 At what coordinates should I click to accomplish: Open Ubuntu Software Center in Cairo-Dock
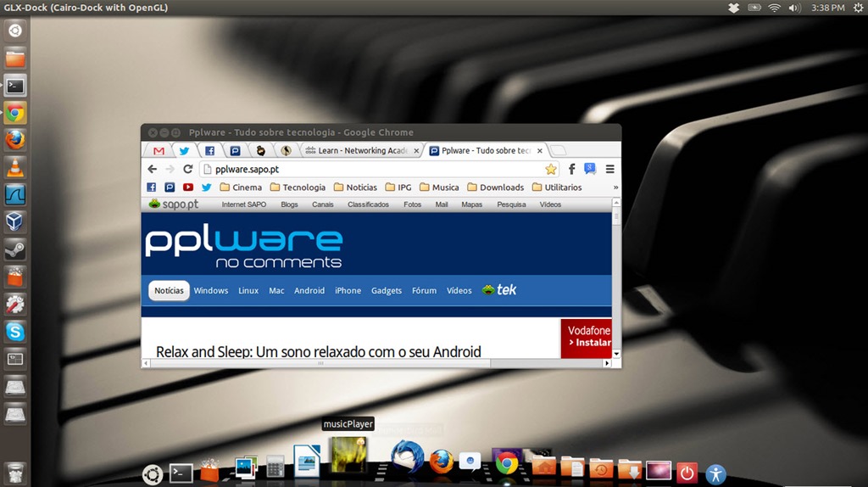(209, 470)
